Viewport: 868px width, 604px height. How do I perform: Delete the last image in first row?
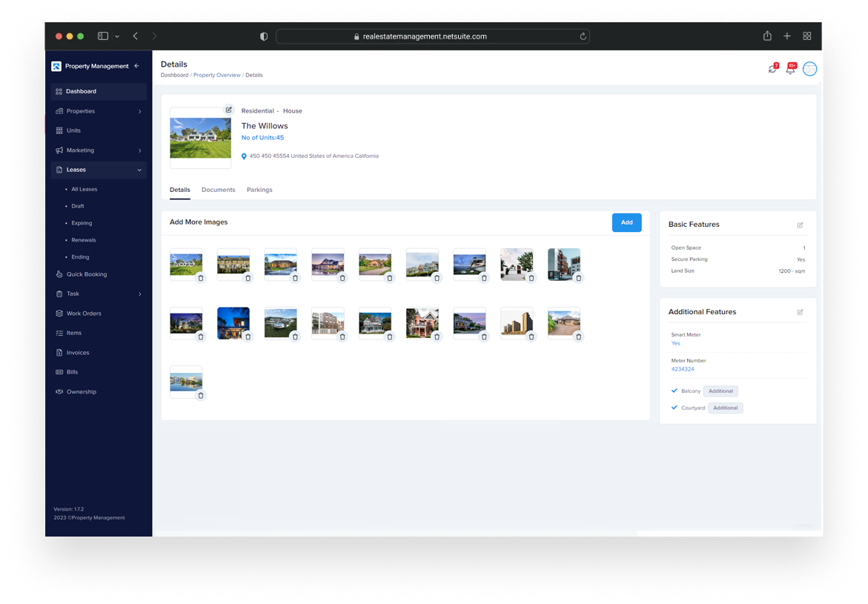click(578, 279)
